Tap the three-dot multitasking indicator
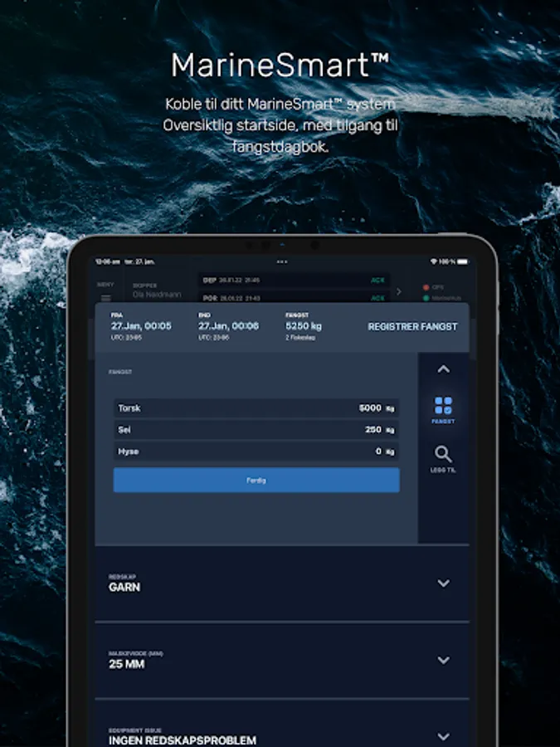 tap(282, 261)
